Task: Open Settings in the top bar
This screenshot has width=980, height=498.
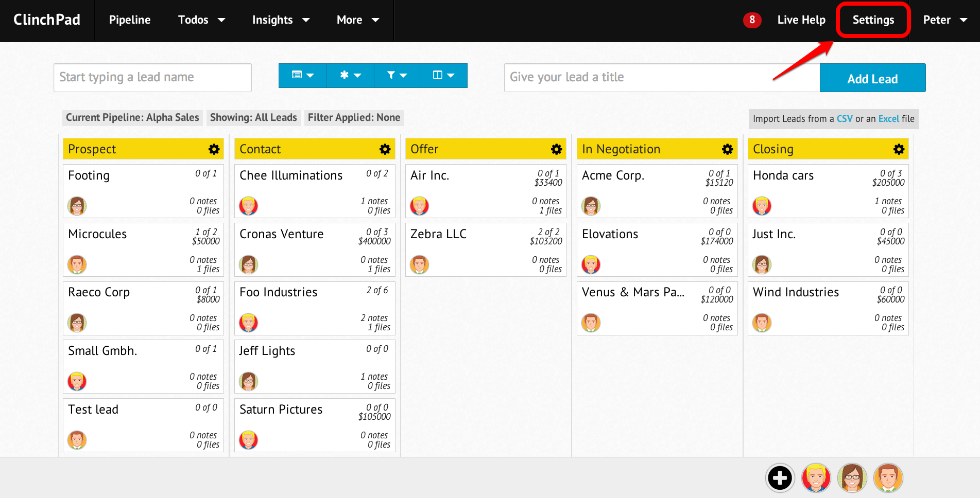Action: pos(873,20)
